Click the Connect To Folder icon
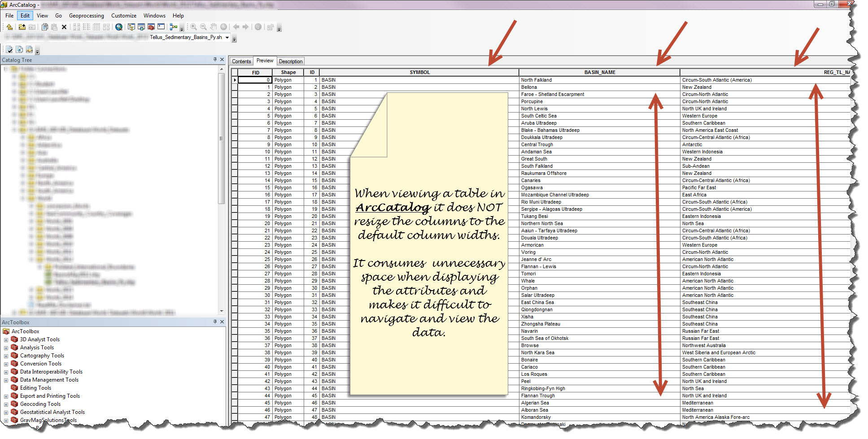Image resolution: width=868 pixels, height=439 pixels. [22, 27]
